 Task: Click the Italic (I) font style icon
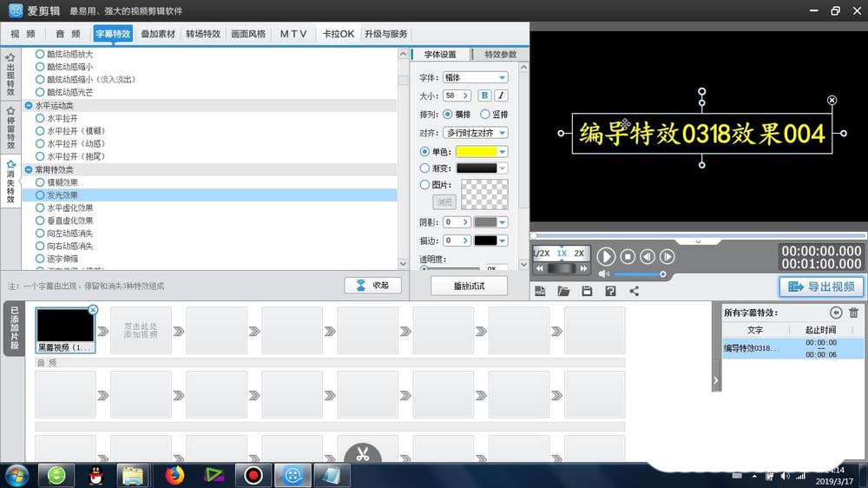click(x=501, y=96)
